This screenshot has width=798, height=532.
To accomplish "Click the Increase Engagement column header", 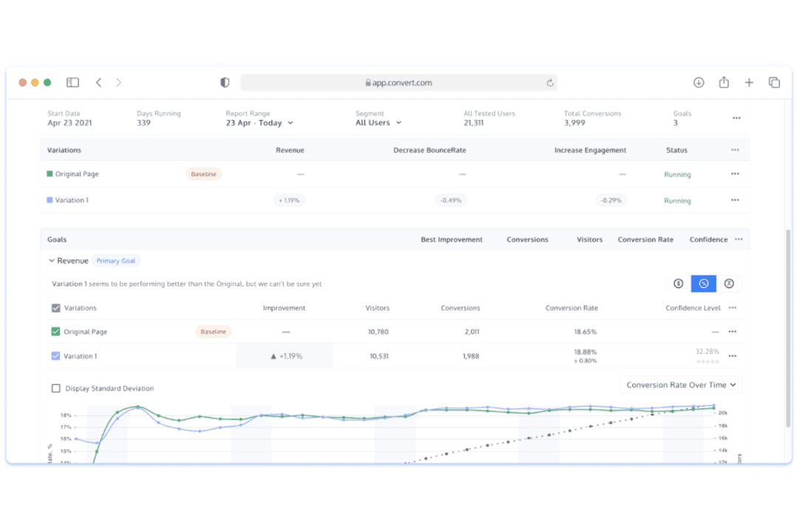I will tap(590, 150).
